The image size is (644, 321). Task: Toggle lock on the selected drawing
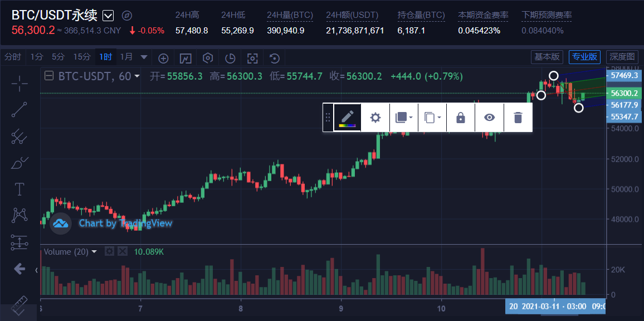pos(461,118)
